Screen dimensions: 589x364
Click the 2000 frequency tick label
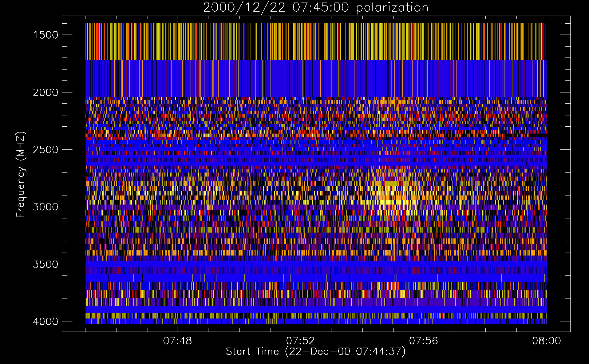(46, 92)
